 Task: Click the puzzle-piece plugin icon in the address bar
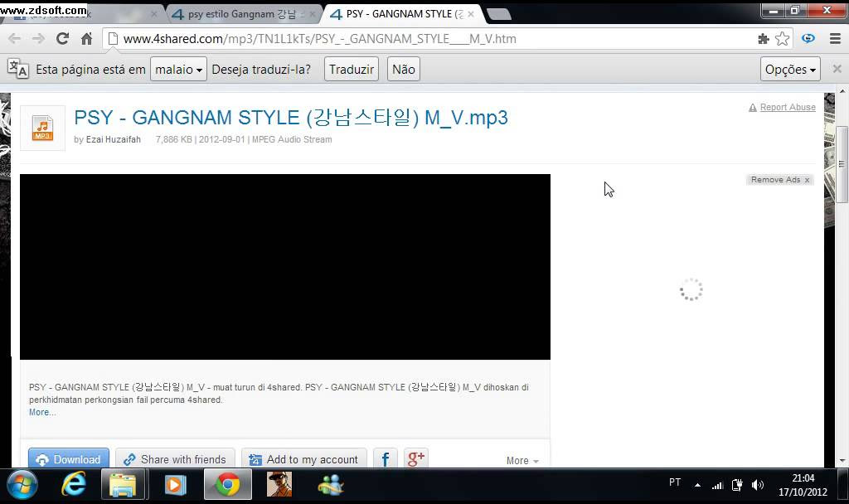(x=764, y=38)
